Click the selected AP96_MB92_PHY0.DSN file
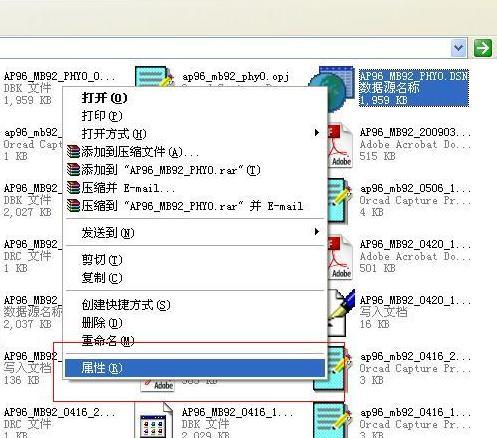The width and height of the screenshot is (497, 438). 414,88
